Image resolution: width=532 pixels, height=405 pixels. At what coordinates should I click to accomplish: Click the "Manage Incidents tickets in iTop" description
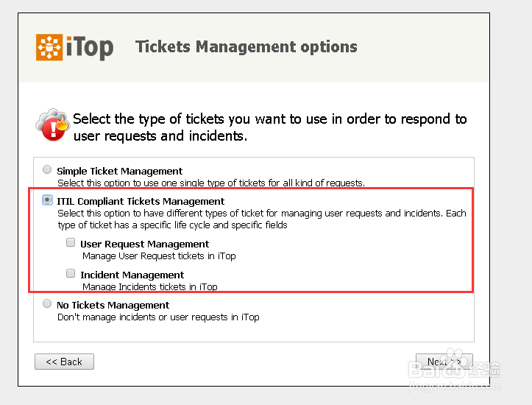click(x=149, y=286)
